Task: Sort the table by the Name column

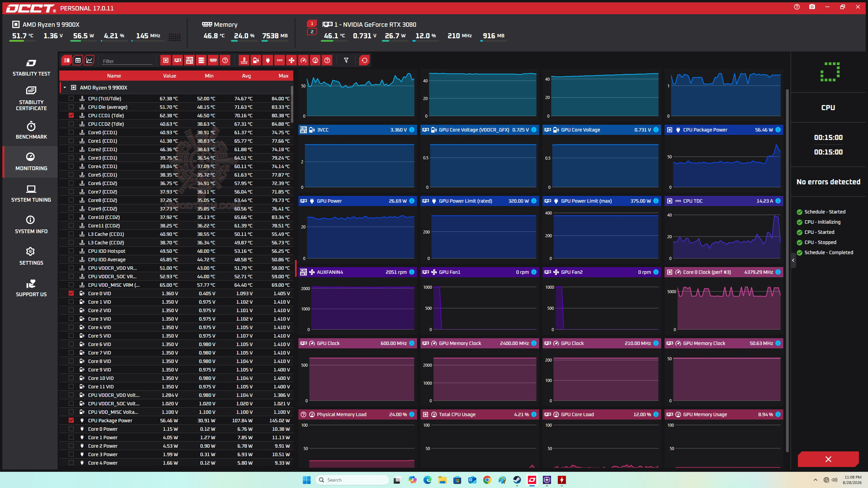Action: click(x=114, y=76)
